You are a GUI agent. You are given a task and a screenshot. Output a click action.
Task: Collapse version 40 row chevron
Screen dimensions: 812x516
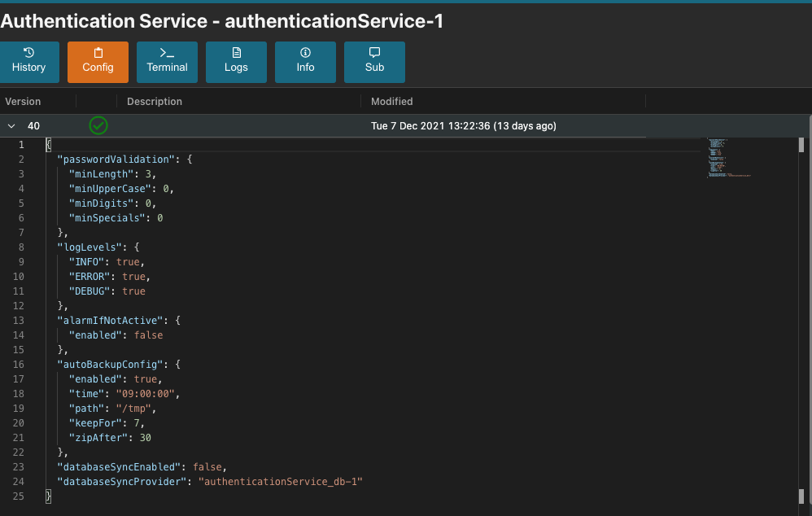pos(11,126)
